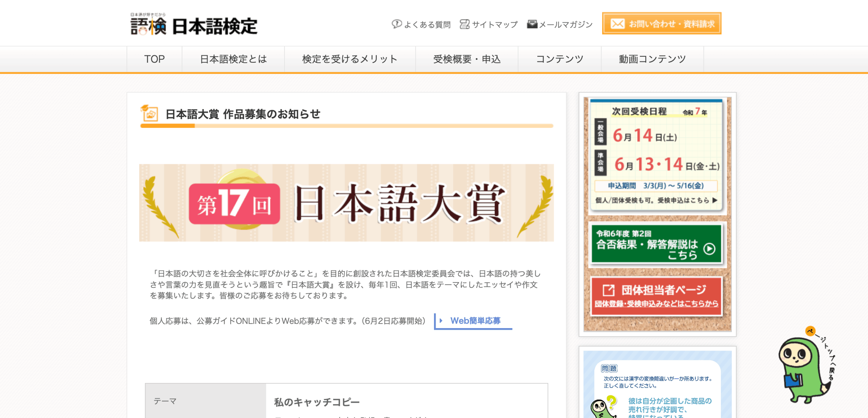Open 日本語検定とは menu item
Viewport: 868px width, 418px height.
coord(233,59)
